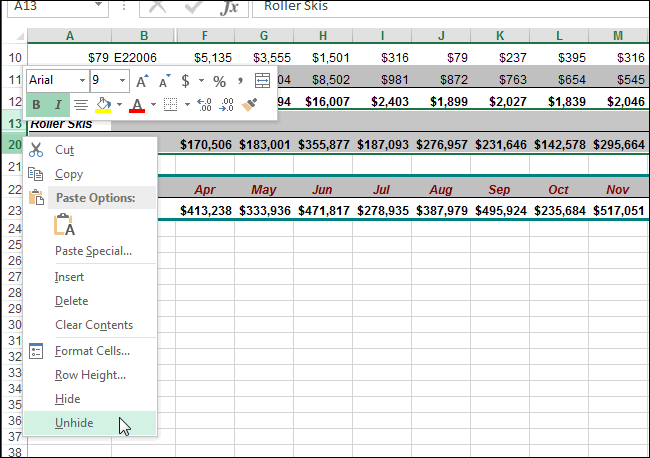Click the formula bar showing Roller Skis
The height and width of the screenshot is (458, 650).
tap(451, 7)
